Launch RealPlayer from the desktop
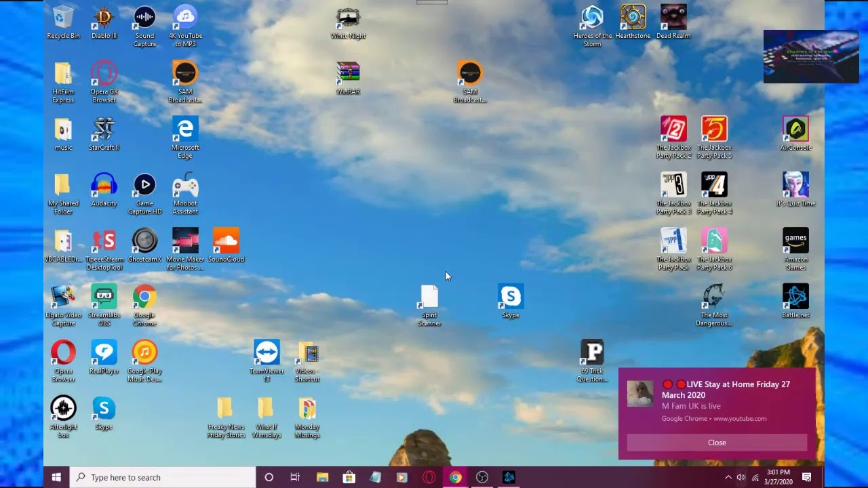The width and height of the screenshot is (868, 488). [x=104, y=359]
